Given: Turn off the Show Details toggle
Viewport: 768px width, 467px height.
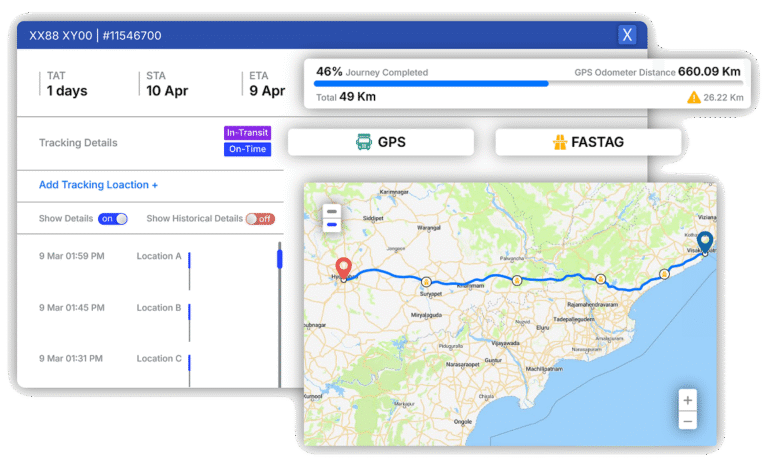Looking at the screenshot, I should pyautogui.click(x=113, y=219).
